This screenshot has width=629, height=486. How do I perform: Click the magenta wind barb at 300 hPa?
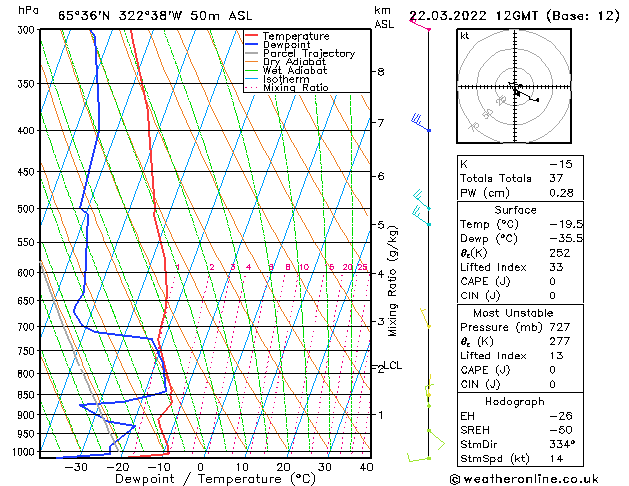tap(420, 24)
